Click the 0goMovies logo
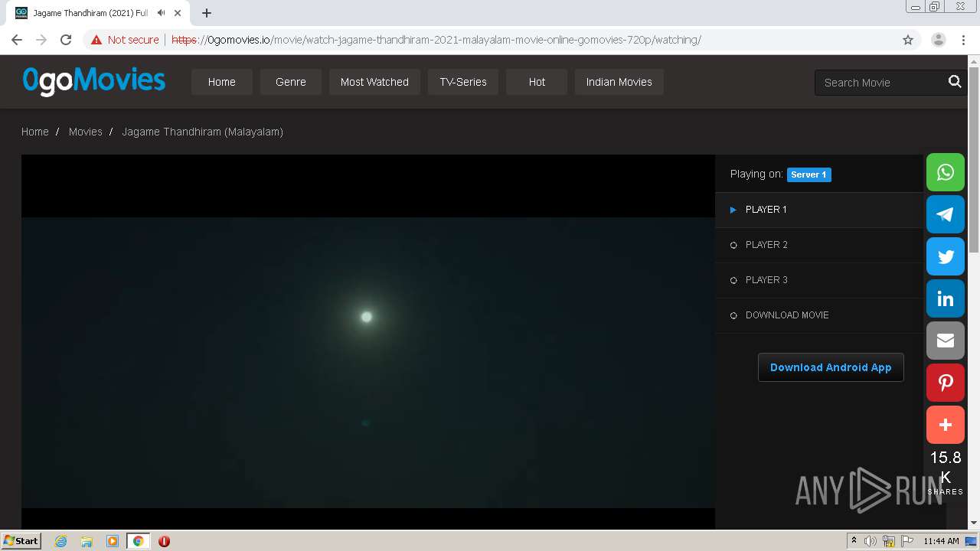 [93, 80]
